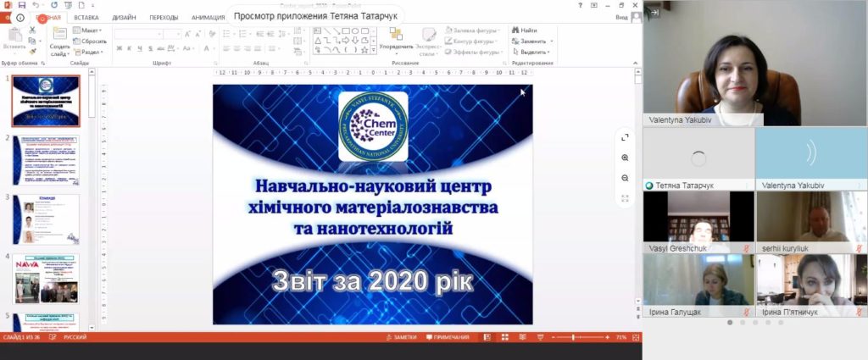This screenshot has width=868, height=360.
Task: Adjust the zoom slider in status bar
Action: [x=574, y=337]
